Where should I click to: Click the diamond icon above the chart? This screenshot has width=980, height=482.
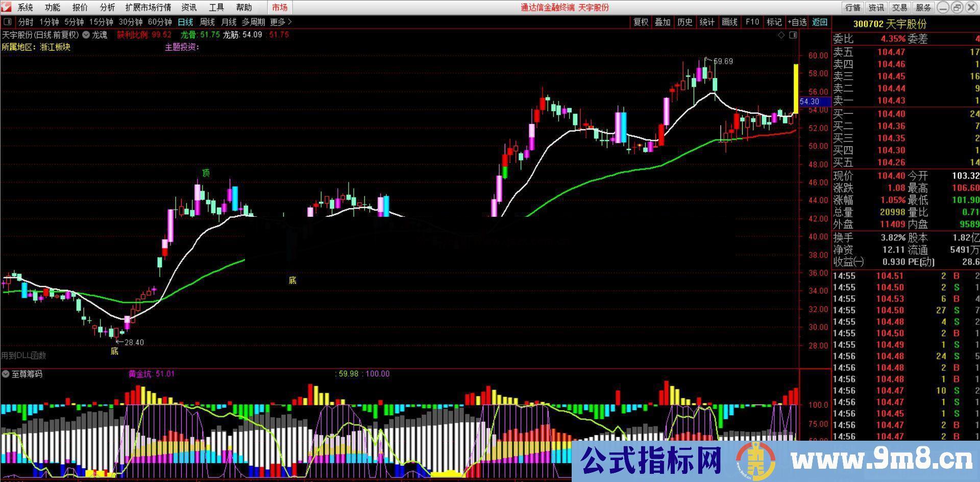[781, 35]
